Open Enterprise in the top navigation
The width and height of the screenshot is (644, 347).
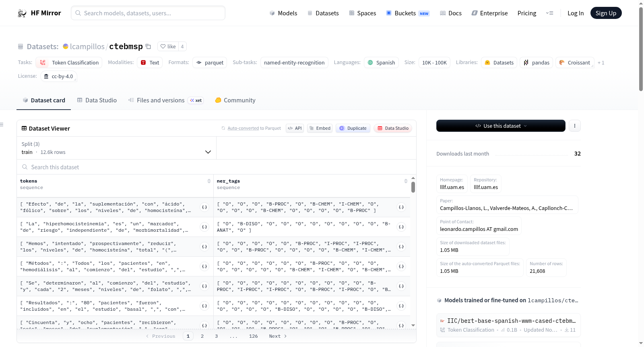coord(489,13)
